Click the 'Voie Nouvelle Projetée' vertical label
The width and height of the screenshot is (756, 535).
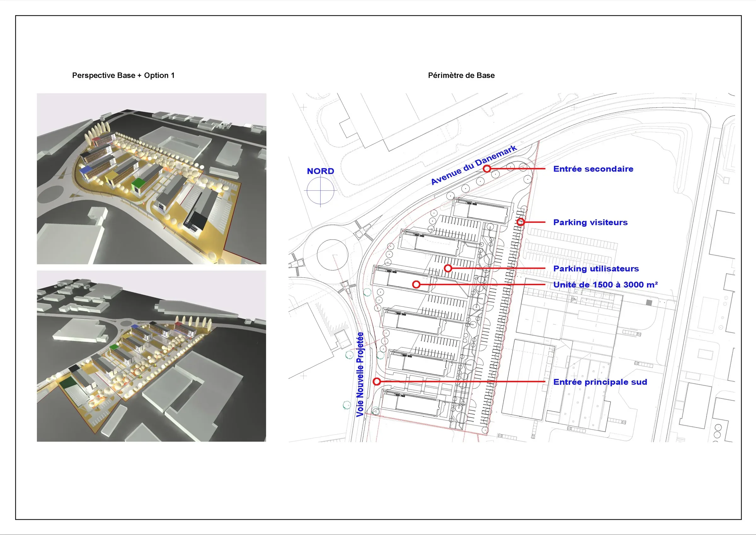pos(360,374)
